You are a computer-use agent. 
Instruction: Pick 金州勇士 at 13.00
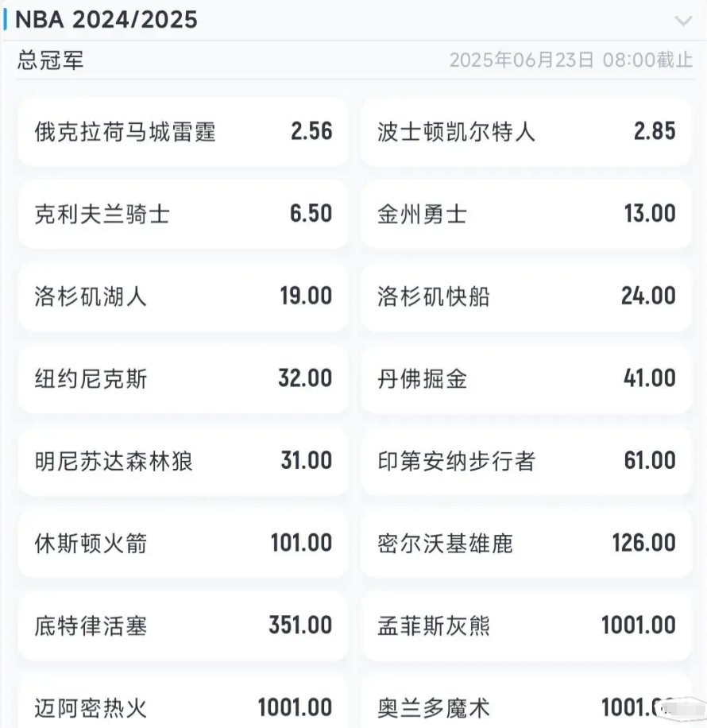pyautogui.click(x=527, y=214)
